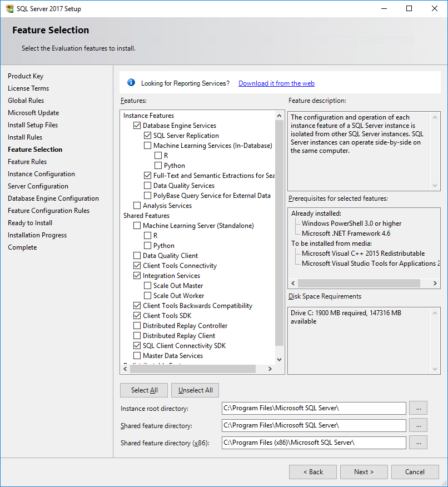Screen dimensions: 448x487
Task: Check Python under Machine Learning Server (Standalone)
Action: (x=147, y=245)
